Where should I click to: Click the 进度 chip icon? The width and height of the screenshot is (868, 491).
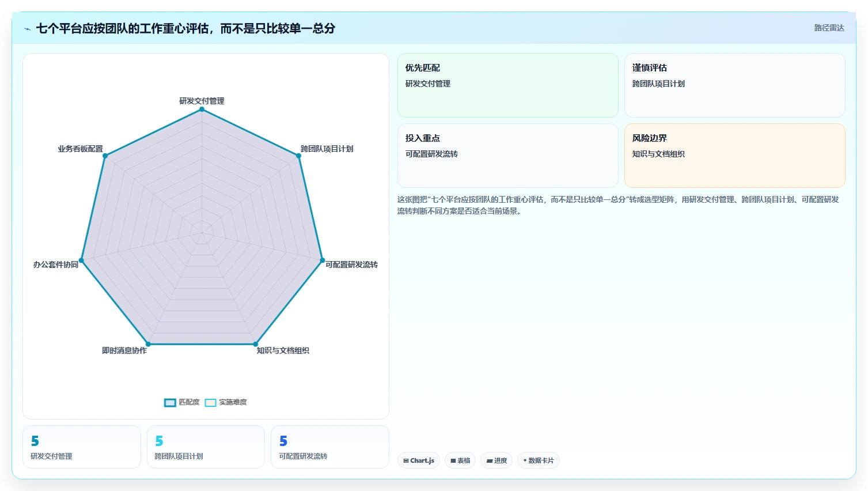click(490, 461)
